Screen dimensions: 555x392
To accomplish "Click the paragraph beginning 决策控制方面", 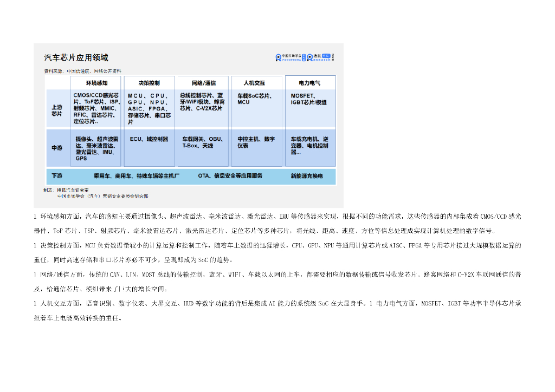I will (277, 252).
